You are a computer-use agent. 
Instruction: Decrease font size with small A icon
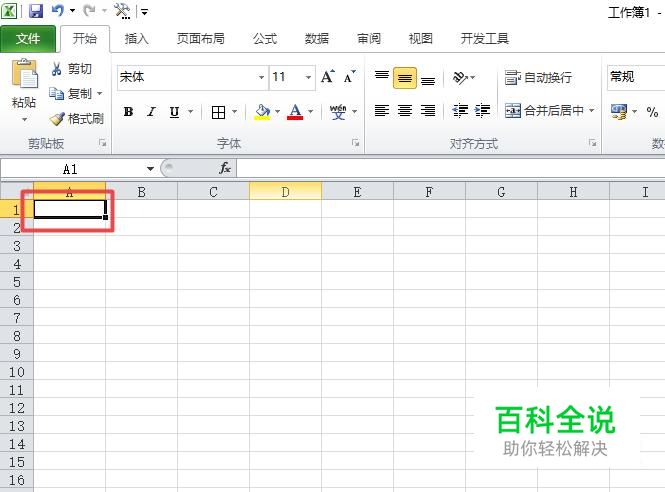pyautogui.click(x=349, y=77)
